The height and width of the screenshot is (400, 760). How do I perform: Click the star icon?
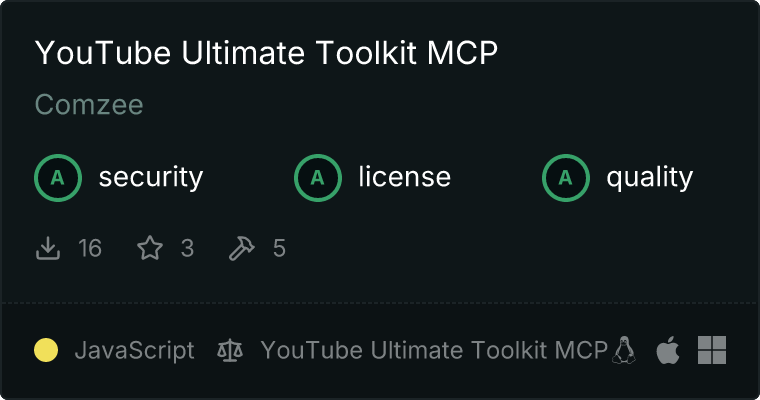point(150,248)
